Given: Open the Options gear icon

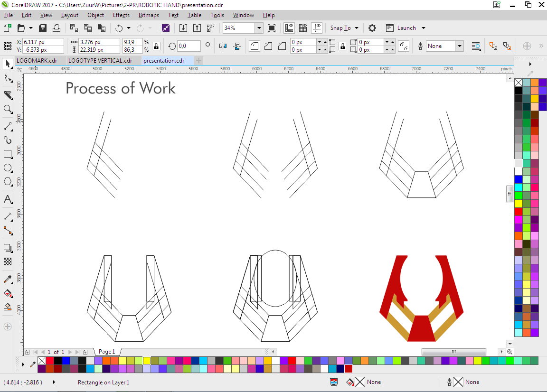Looking at the screenshot, I should click(372, 28).
